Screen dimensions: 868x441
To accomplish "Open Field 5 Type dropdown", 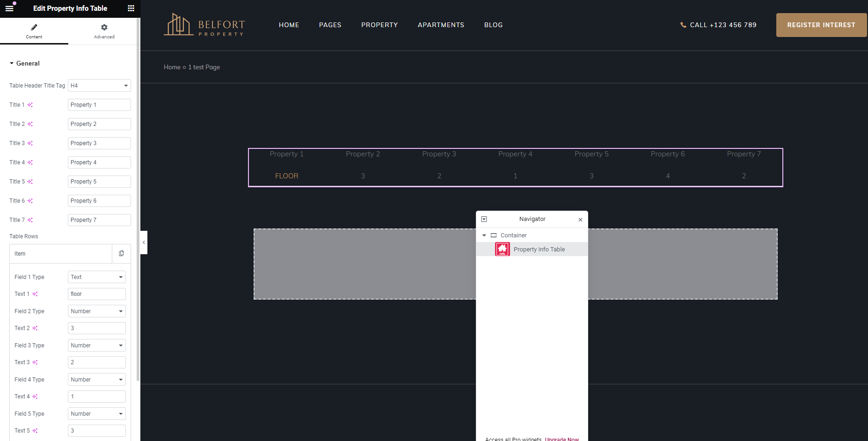I will pyautogui.click(x=97, y=414).
